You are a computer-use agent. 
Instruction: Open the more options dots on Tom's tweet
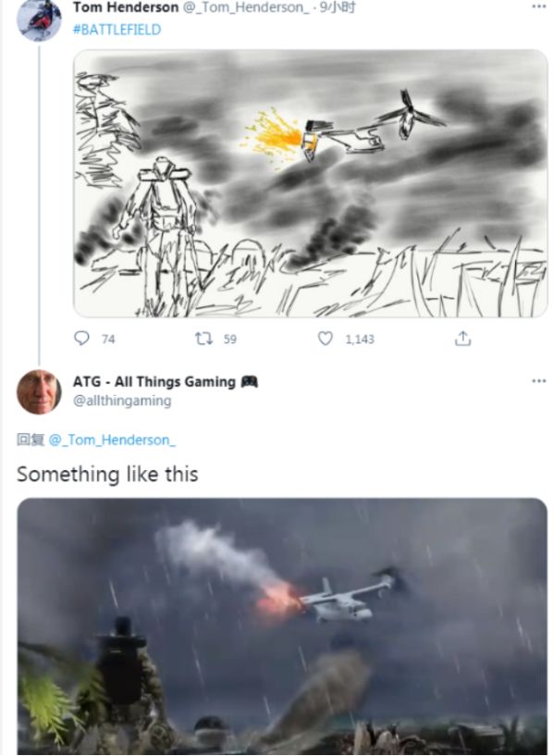538,6
